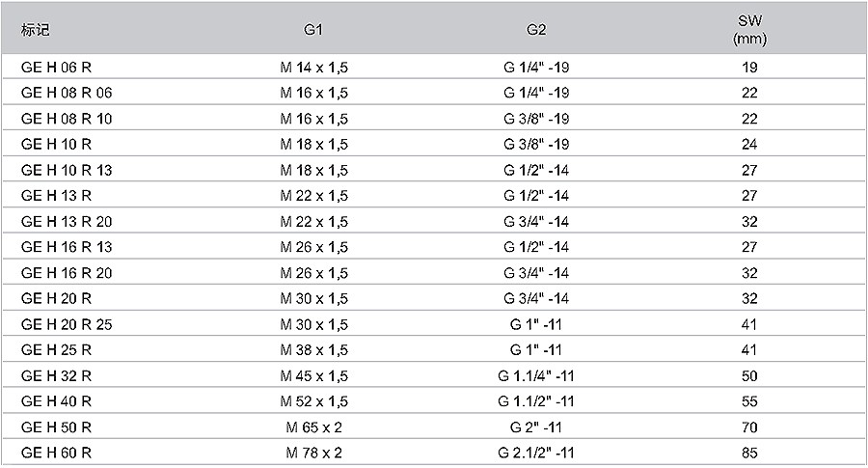This screenshot has width=868, height=468.
Task: Select the GE H 13 R 20 label
Action: click(67, 222)
